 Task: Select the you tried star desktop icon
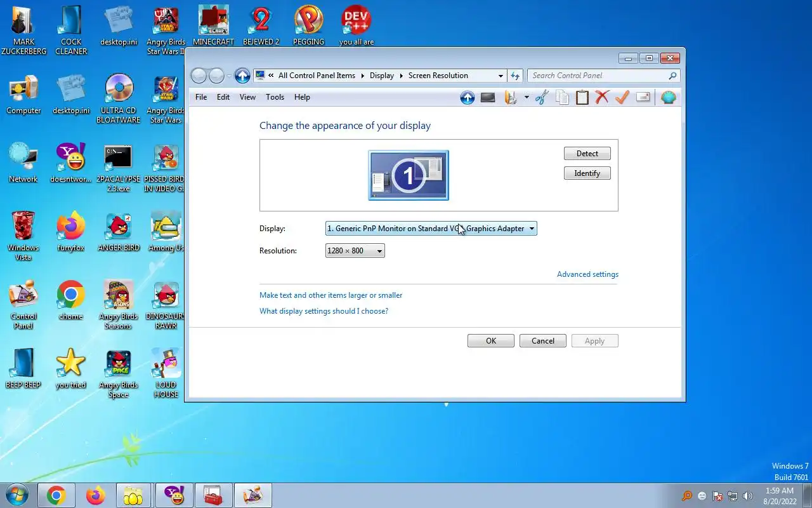(71, 369)
